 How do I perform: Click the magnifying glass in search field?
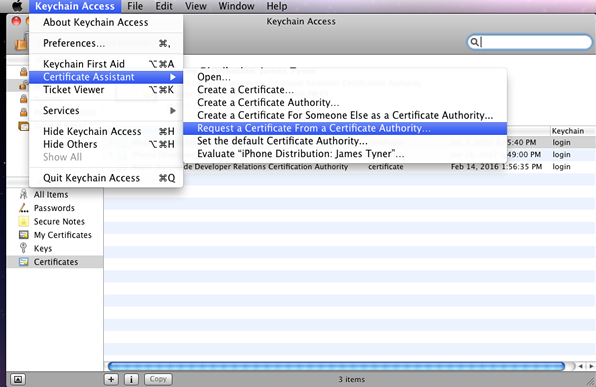(x=474, y=42)
